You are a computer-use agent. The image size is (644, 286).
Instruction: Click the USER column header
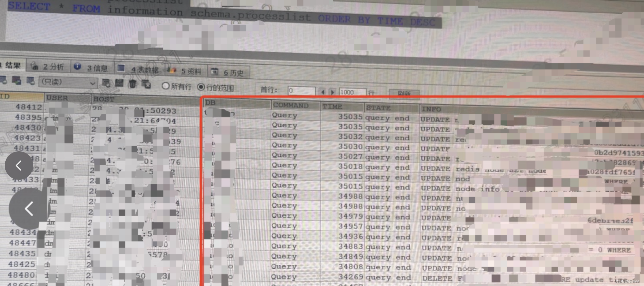click(68, 98)
